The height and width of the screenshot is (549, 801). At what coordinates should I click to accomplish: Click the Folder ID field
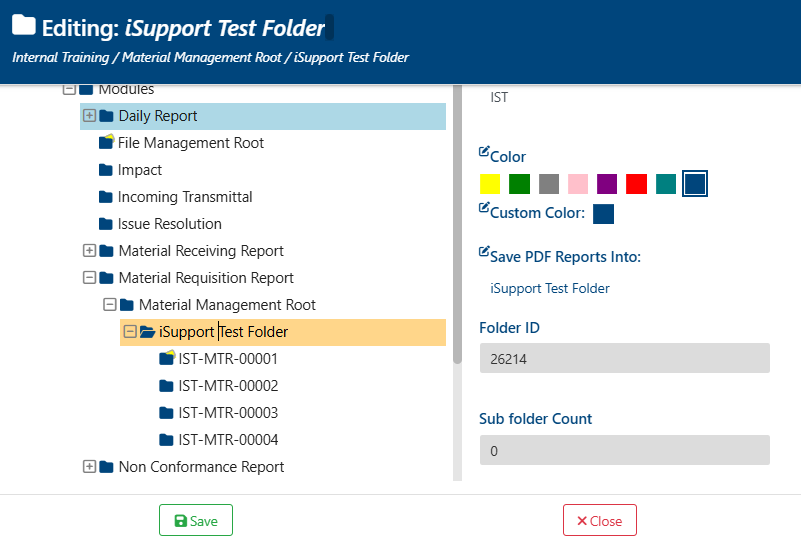[624, 358]
